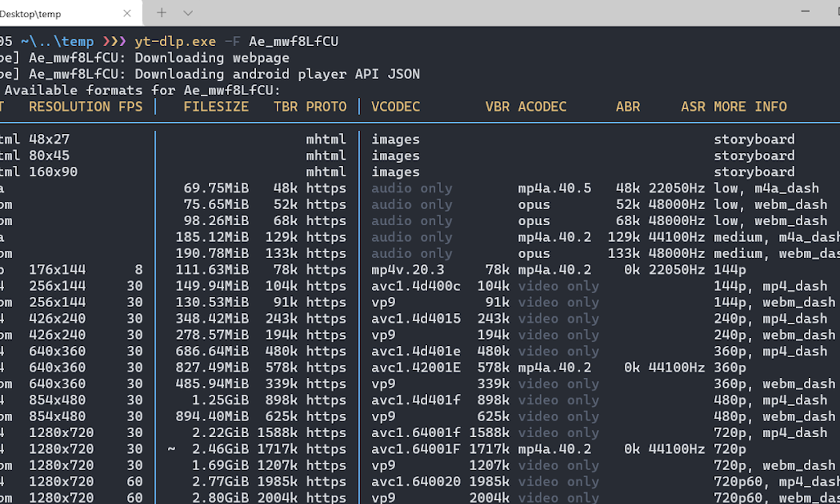Screen dimensions: 840x504
Task: Click the 898k TBR value
Action: click(282, 400)
